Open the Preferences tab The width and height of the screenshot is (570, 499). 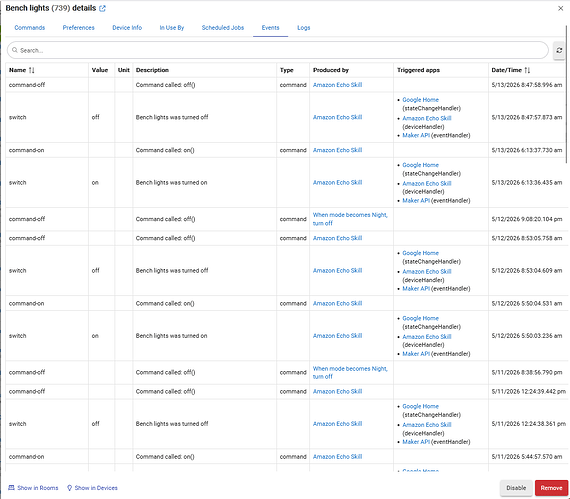[x=79, y=28]
